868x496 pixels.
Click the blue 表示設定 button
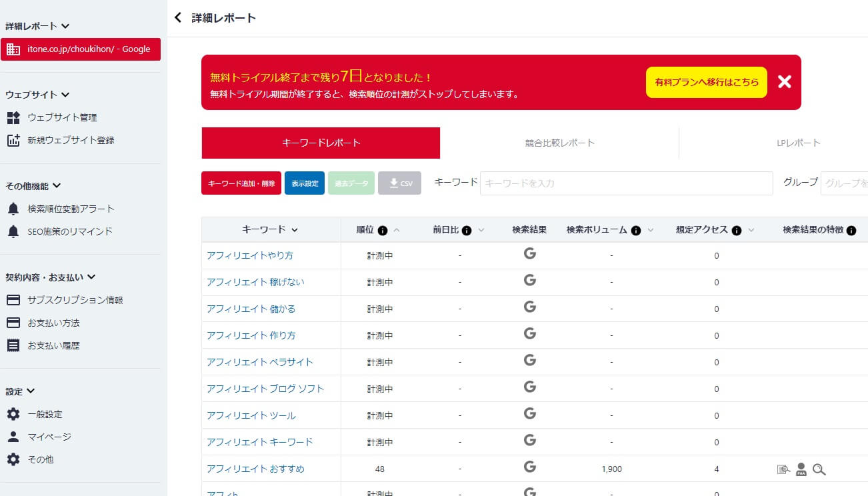point(305,183)
